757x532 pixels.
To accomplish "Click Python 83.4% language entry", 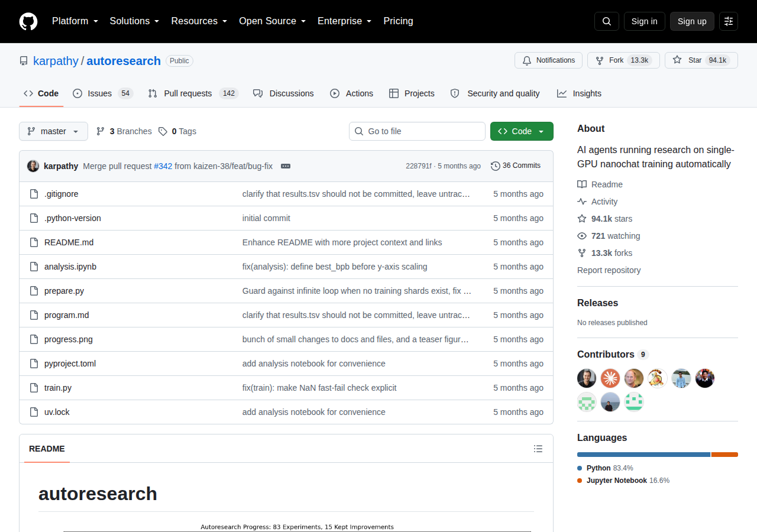I will (605, 468).
